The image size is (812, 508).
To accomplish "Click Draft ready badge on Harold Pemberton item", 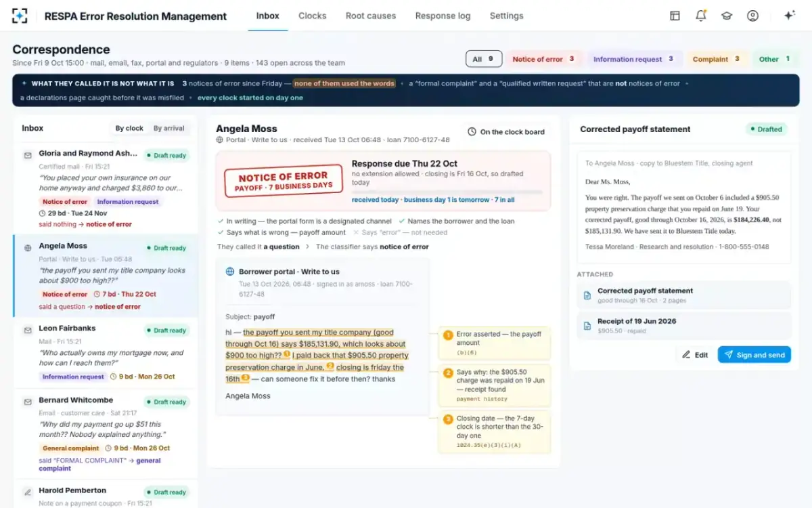I will (166, 492).
